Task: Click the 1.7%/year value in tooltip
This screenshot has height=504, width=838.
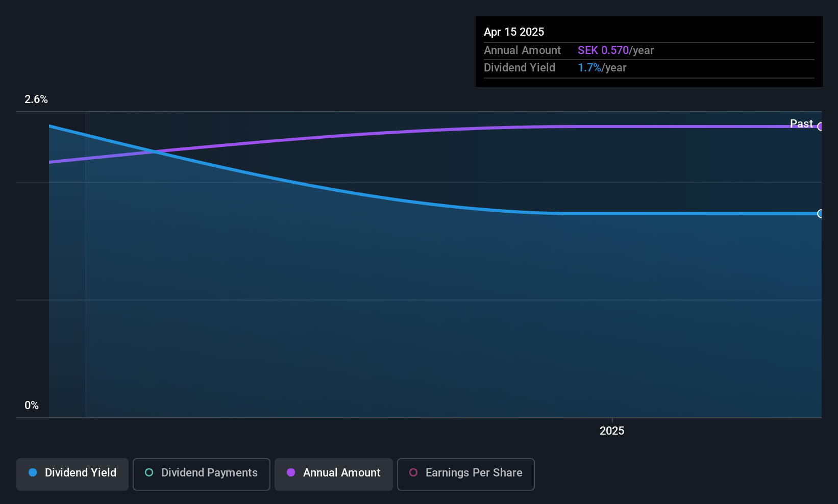Action: pos(602,68)
